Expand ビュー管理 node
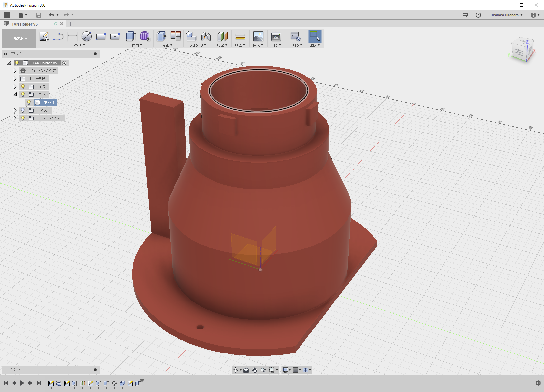The image size is (544, 392). pos(15,79)
